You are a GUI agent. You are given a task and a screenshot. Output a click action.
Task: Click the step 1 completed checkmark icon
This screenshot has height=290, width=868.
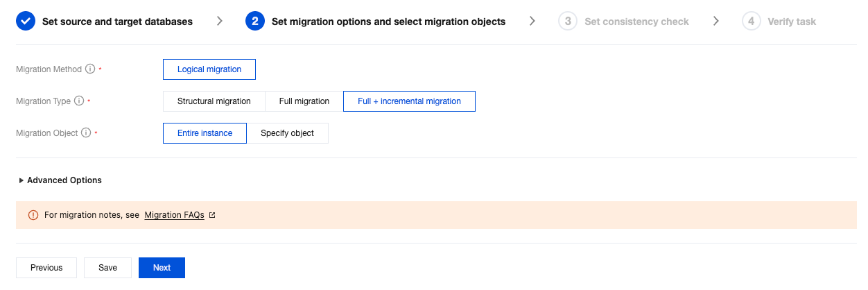(25, 22)
